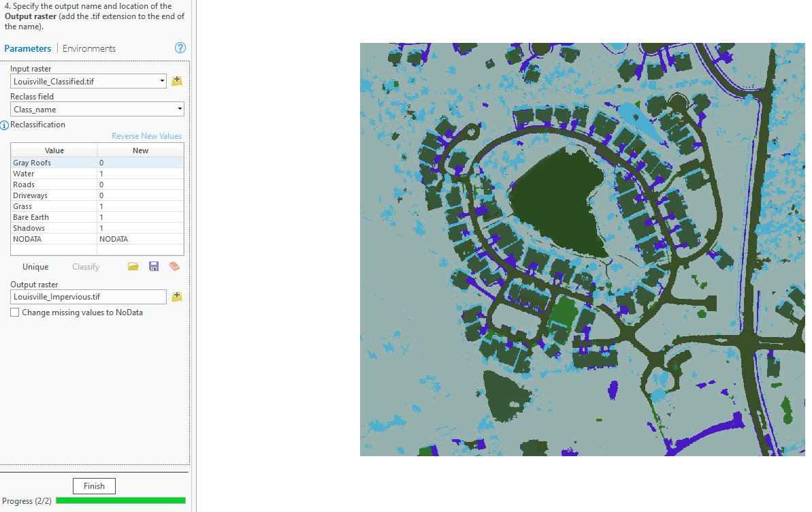Select the Gray Roofs row in the table
The image size is (812, 512).
[54, 162]
